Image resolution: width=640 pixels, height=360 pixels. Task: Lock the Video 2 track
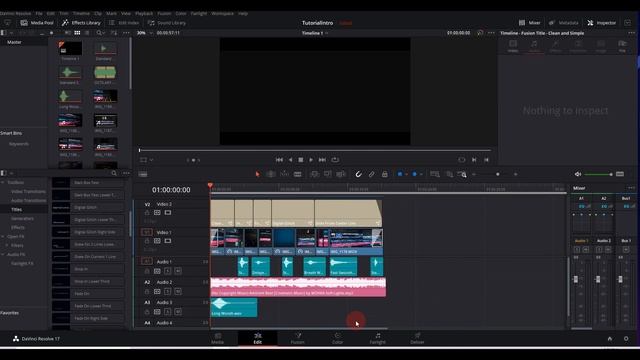click(147, 213)
